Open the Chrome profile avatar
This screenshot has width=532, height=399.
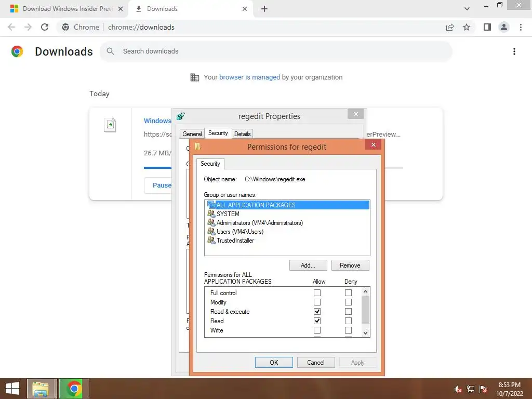[504, 27]
